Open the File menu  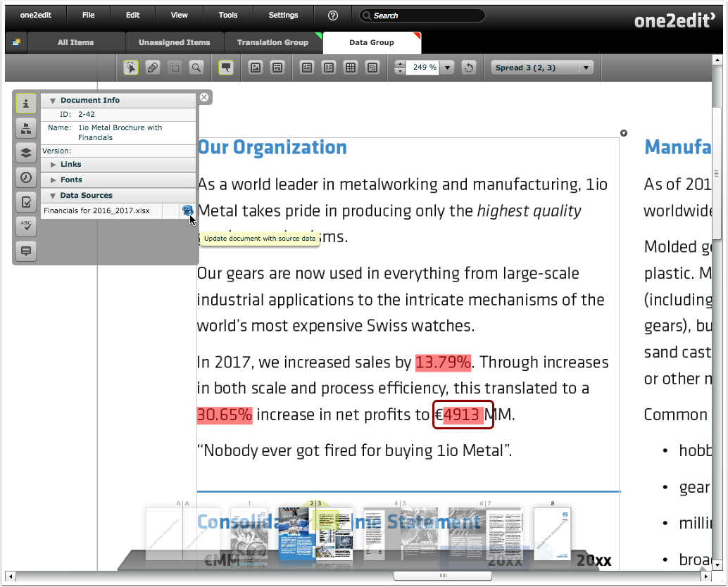(x=88, y=15)
